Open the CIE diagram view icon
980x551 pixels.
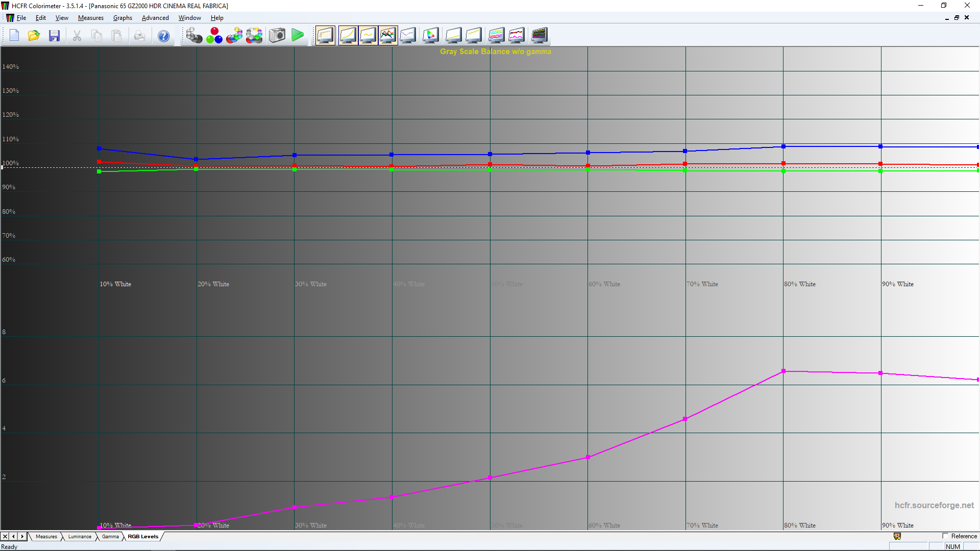click(x=430, y=36)
